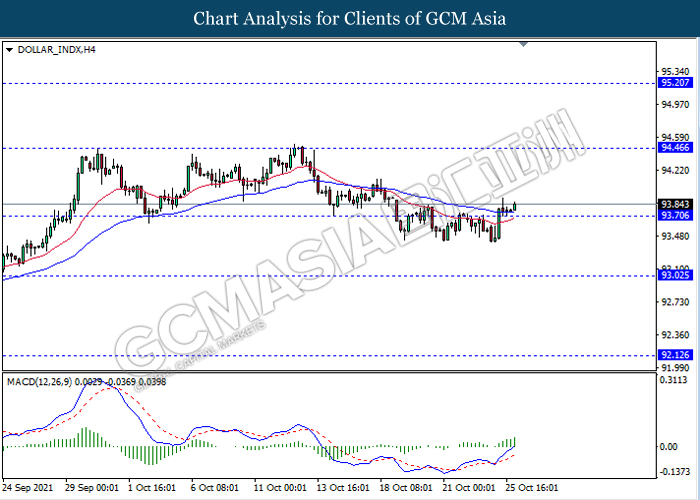This screenshot has height=500, width=700.
Task: Select the 93.025 support level label
Action: (675, 275)
